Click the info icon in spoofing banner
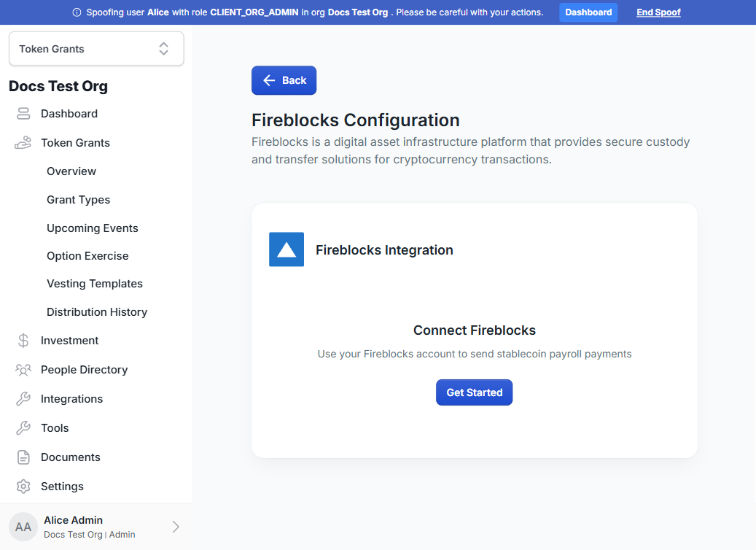Screen dimensions: 756x550 coord(77,12)
